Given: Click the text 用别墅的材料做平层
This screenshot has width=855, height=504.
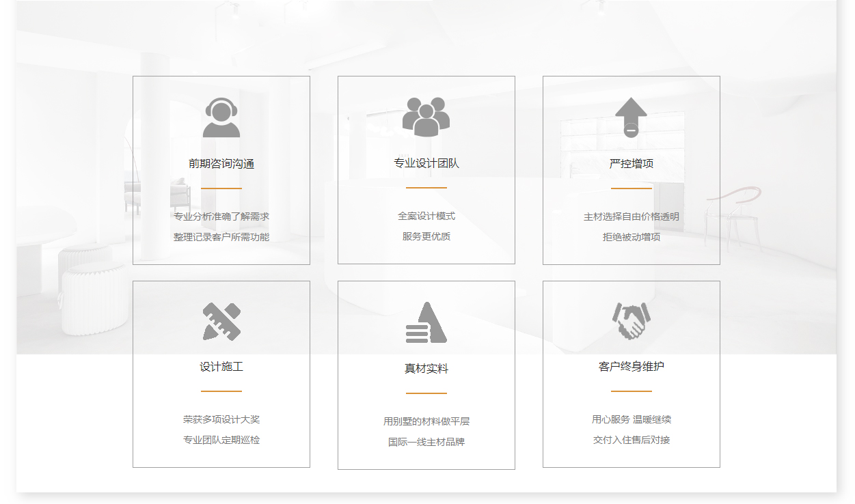Looking at the screenshot, I should coord(426,421).
